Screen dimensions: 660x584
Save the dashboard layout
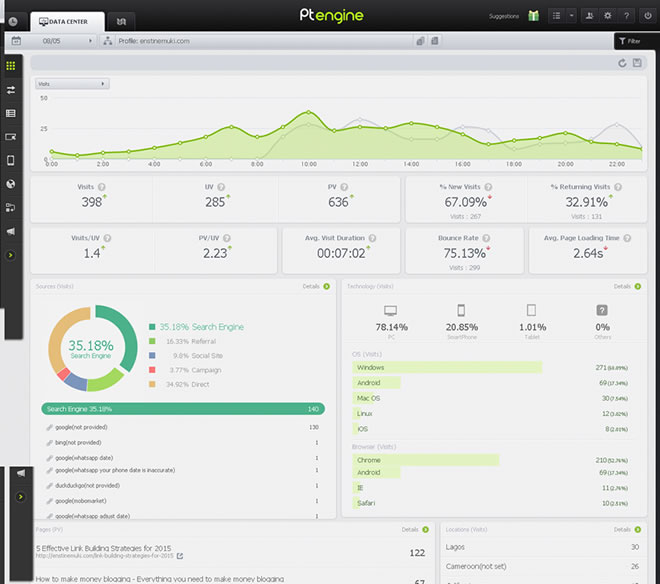[637, 63]
